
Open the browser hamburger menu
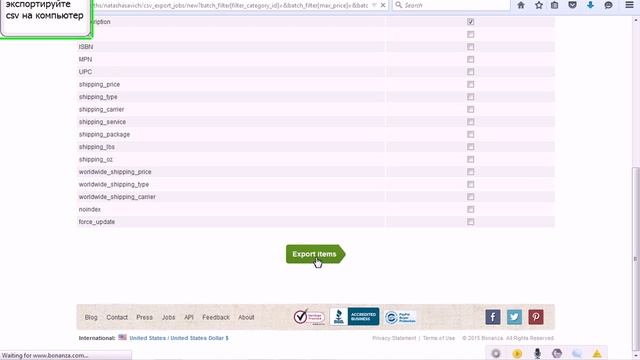[629, 5]
